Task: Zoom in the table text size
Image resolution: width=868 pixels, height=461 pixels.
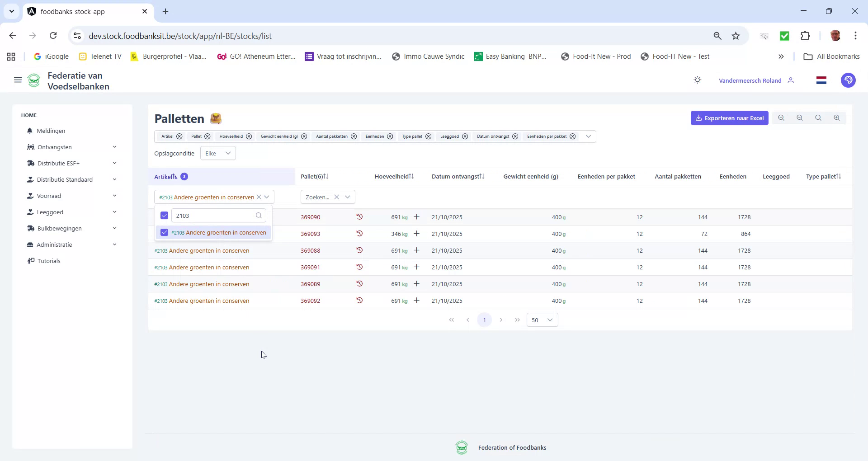Action: pyautogui.click(x=837, y=118)
